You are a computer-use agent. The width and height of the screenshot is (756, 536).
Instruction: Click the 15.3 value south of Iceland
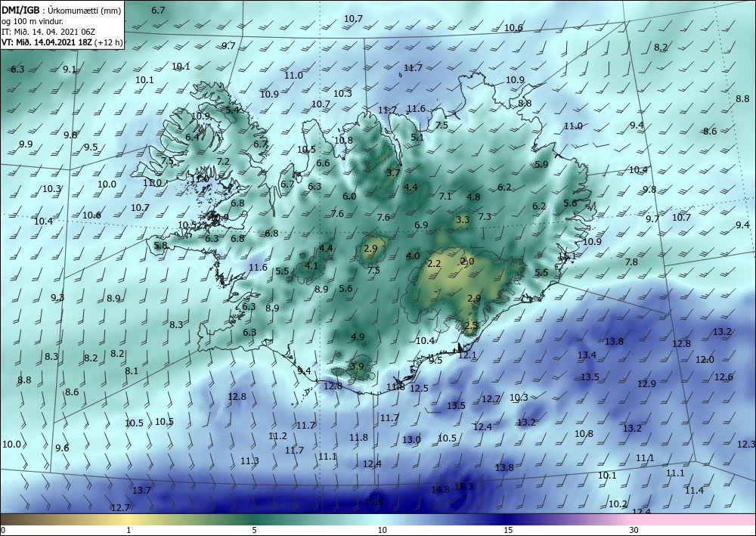(464, 486)
